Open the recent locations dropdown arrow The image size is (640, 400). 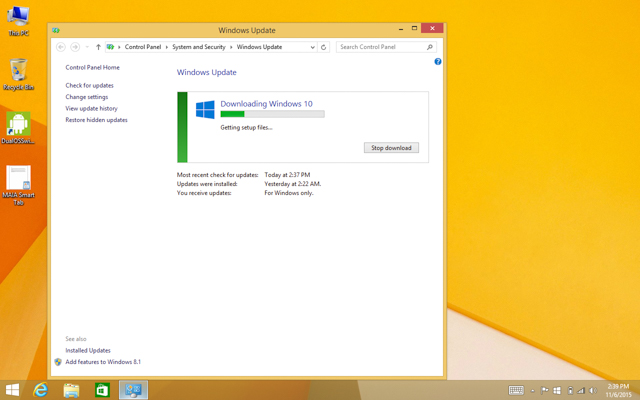coord(87,47)
